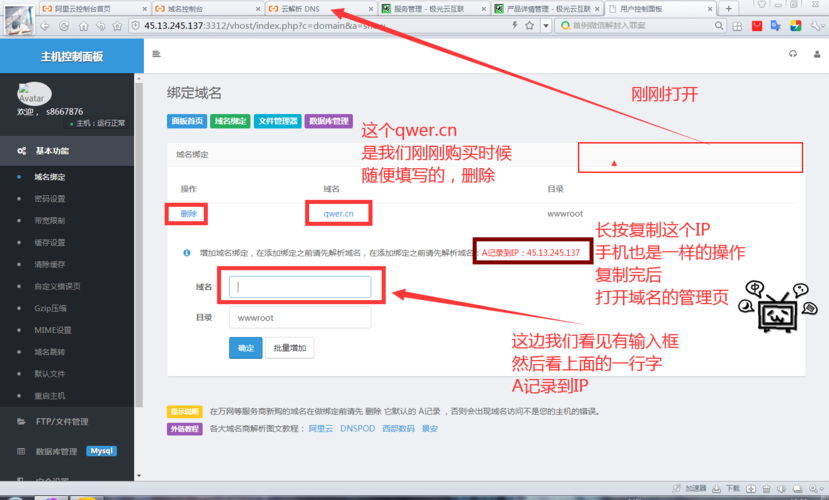829x500 pixels.
Task: Open the 景安 tutorial link
Action: pyautogui.click(x=430, y=429)
